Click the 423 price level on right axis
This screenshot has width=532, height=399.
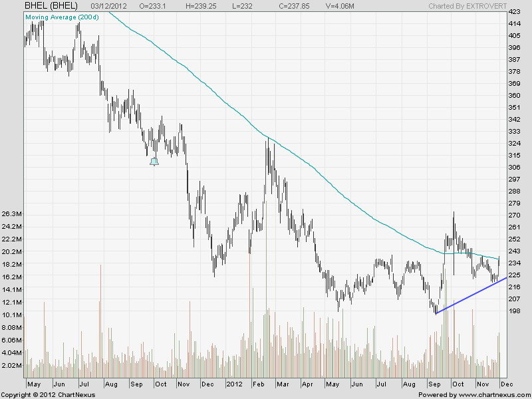tap(513, 12)
